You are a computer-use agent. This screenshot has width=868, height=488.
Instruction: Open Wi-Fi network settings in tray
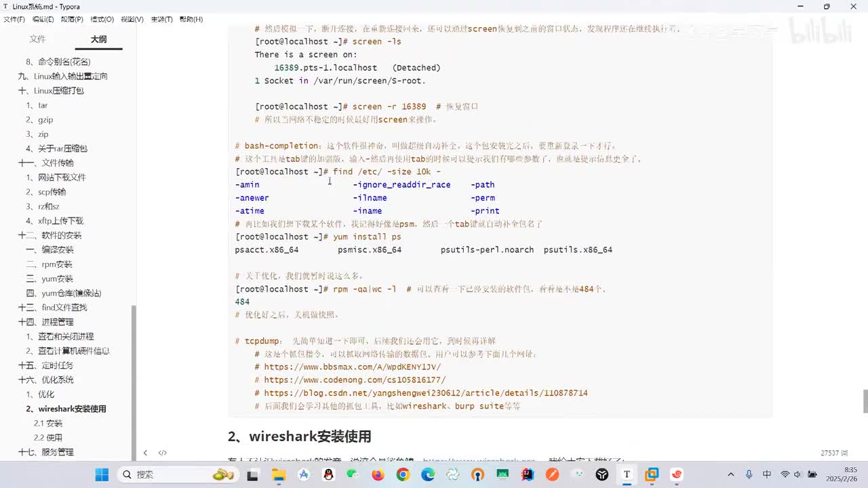pos(785,474)
